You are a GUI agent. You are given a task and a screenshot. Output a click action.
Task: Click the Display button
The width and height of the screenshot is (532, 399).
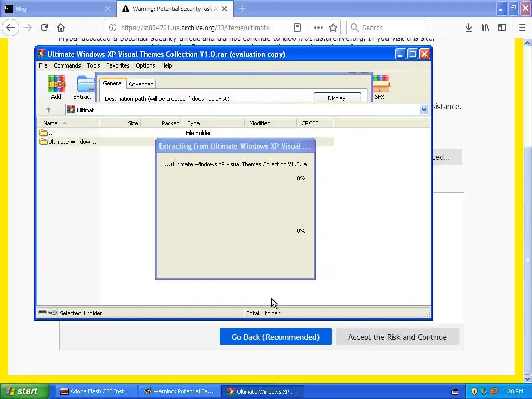pos(337,98)
